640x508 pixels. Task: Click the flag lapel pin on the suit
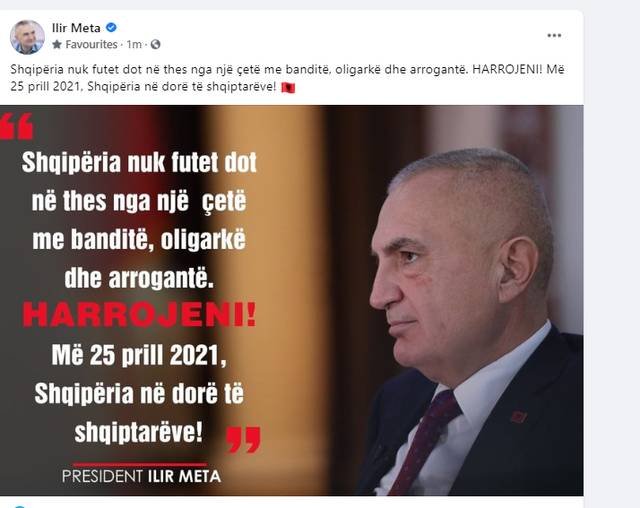(518, 417)
